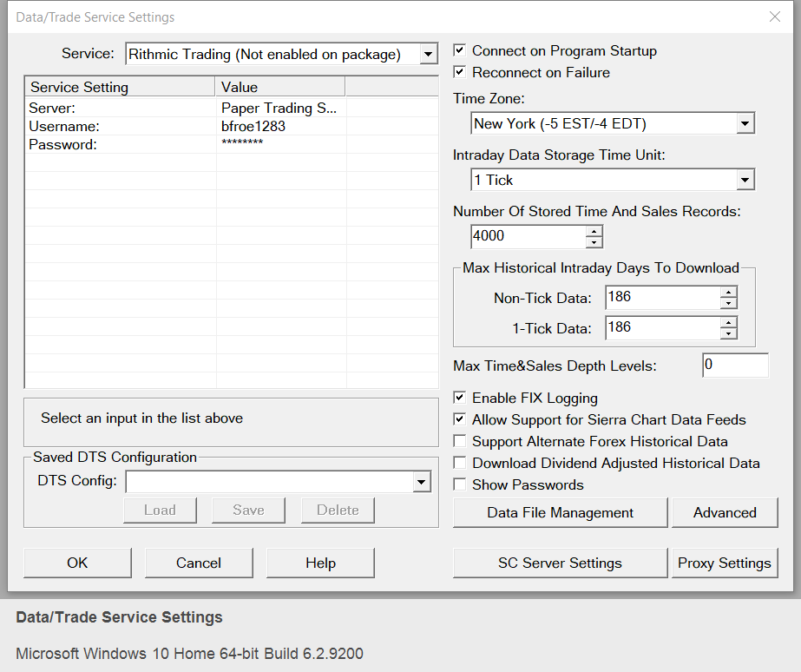This screenshot has width=801, height=672.
Task: Click the Time And Sales Records field showing 4000
Action: click(529, 236)
